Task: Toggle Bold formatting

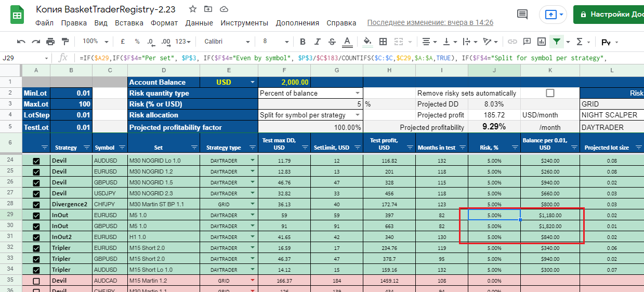Action: coord(303,42)
